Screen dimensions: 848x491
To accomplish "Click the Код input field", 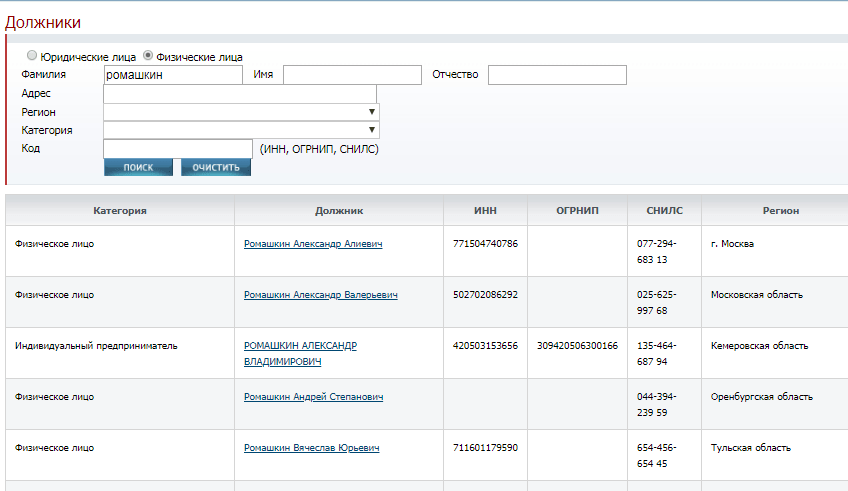I will pyautogui.click(x=178, y=149).
